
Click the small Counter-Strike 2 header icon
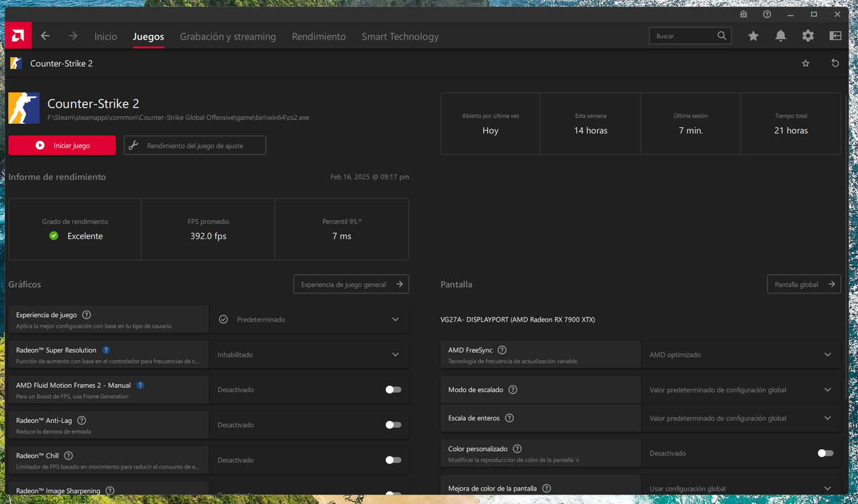click(16, 63)
